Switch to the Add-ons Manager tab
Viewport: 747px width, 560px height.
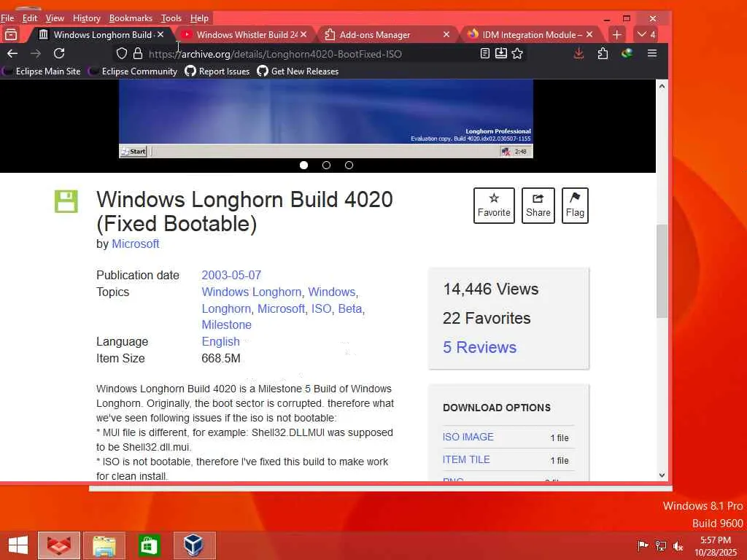(386, 35)
